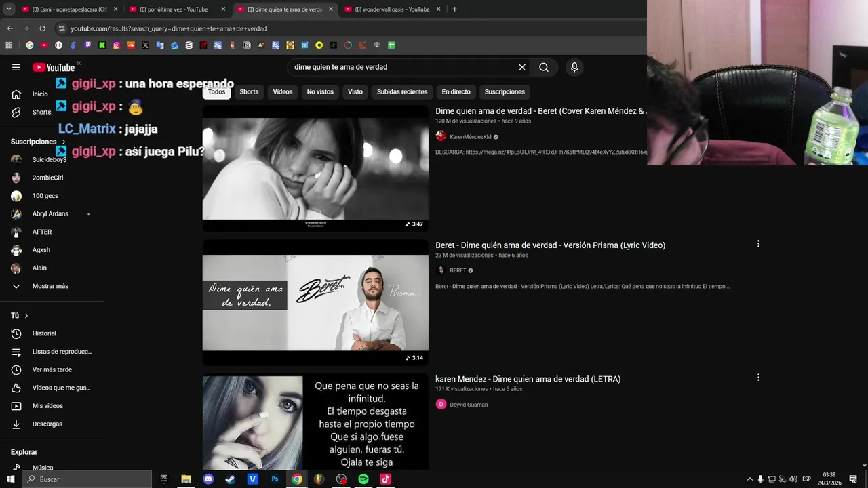Expand the Suscripciones section chevron
This screenshot has width=868, height=488.
64,142
